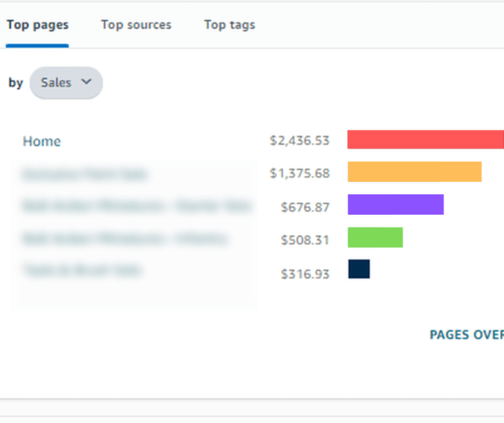Open the blurred page link with $508.31 sales
This screenshot has height=423, width=504.
click(125, 238)
